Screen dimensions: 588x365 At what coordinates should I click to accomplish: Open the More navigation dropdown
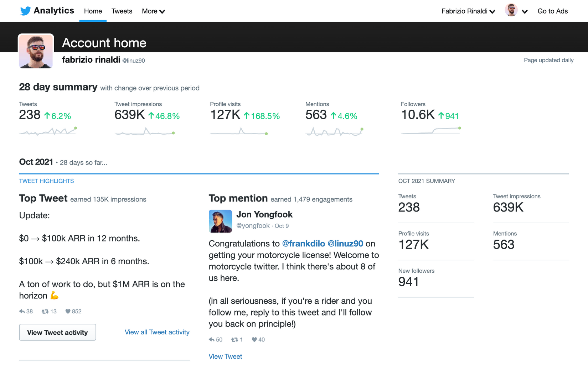[153, 11]
